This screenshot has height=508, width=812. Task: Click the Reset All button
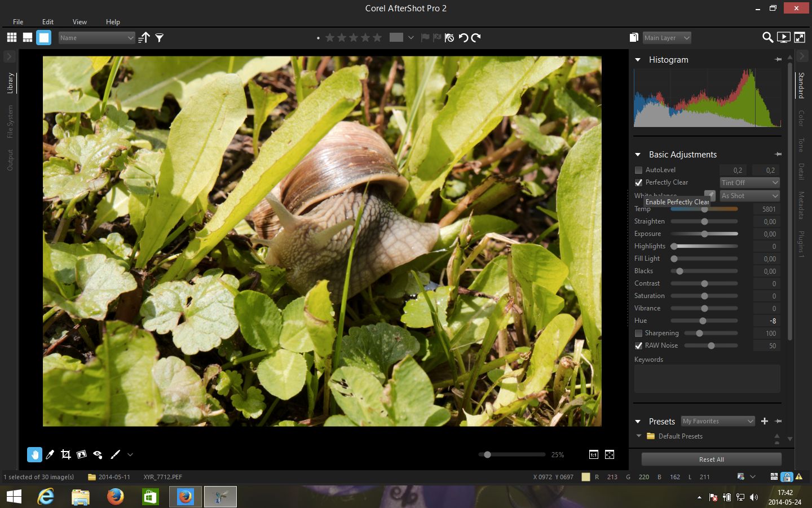tap(711, 459)
